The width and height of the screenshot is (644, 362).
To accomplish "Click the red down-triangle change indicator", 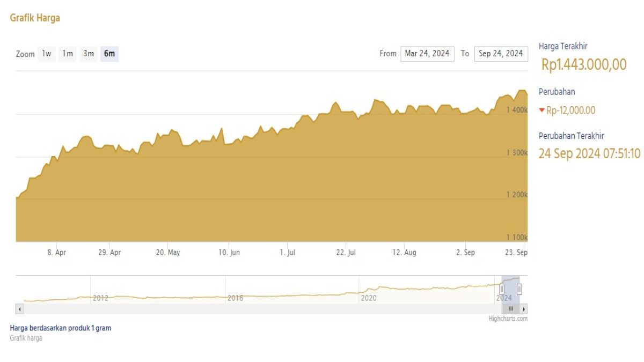I will coord(541,110).
